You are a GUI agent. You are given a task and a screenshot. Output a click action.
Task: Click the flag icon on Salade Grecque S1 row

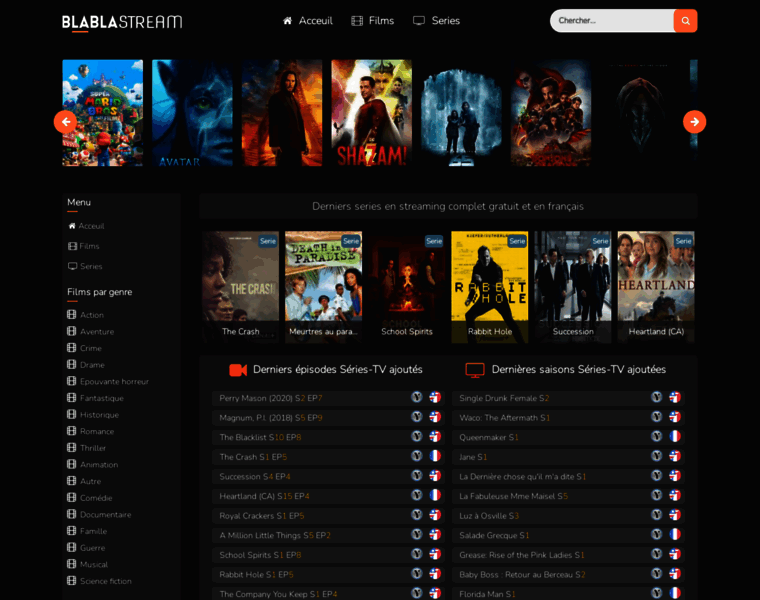click(x=675, y=535)
